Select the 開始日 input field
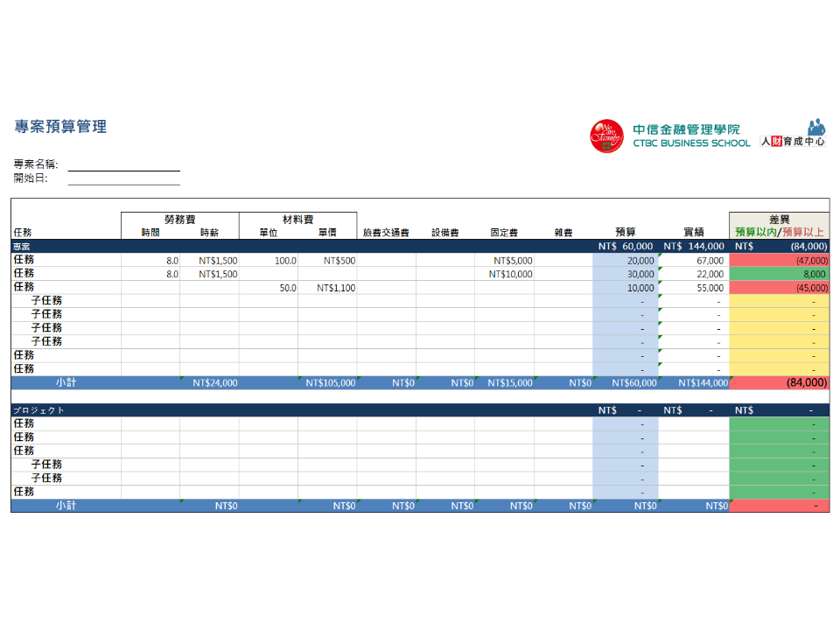 coord(123,178)
